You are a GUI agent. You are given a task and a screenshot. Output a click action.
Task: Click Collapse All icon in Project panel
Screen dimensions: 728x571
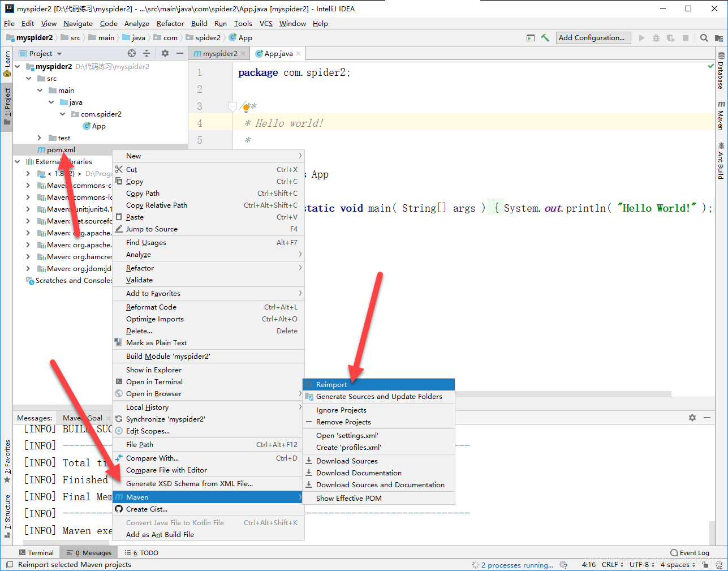point(147,53)
